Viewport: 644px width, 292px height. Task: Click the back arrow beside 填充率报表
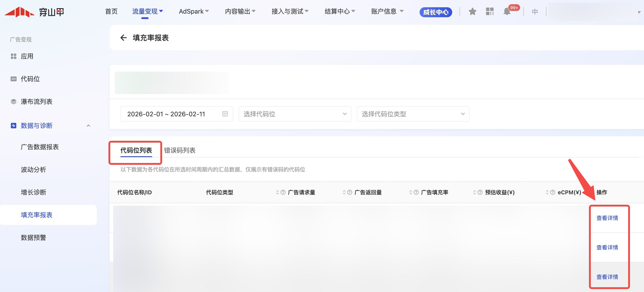click(x=123, y=38)
